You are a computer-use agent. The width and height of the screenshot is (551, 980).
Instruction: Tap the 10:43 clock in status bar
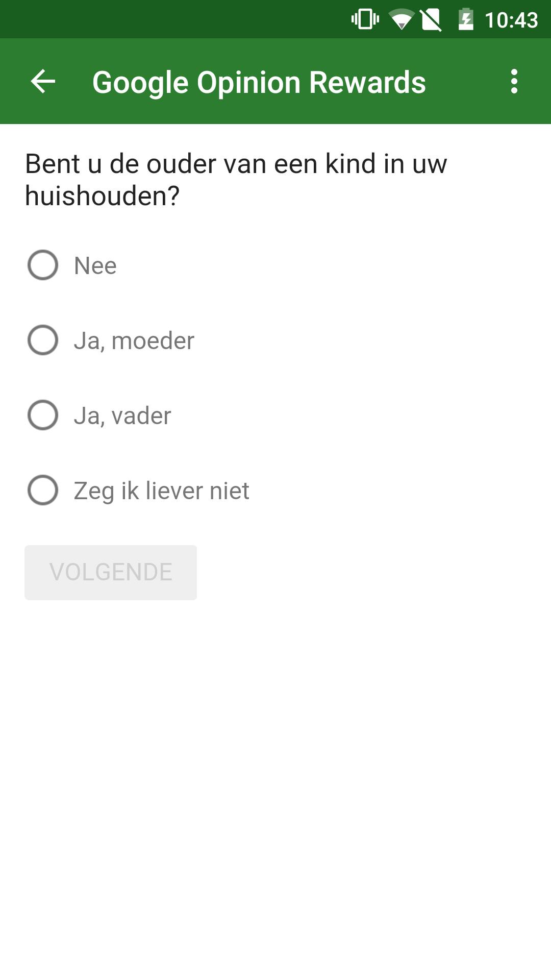(511, 20)
